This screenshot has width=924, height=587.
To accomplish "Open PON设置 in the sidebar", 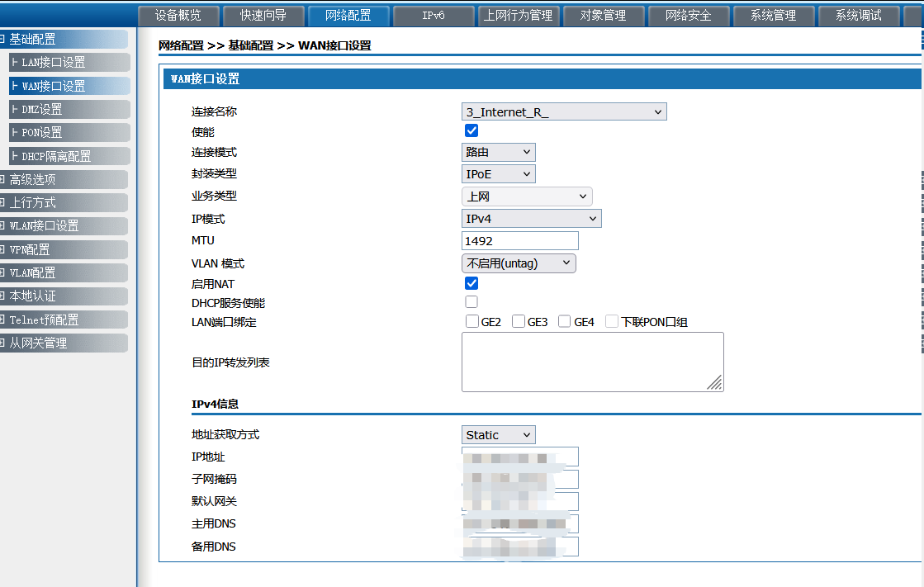I will tap(69, 133).
